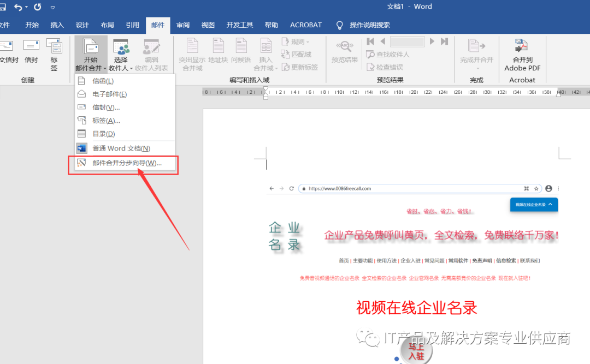The width and height of the screenshot is (590, 364).
Task: Click the embedded browser back arrow
Action: (x=272, y=188)
